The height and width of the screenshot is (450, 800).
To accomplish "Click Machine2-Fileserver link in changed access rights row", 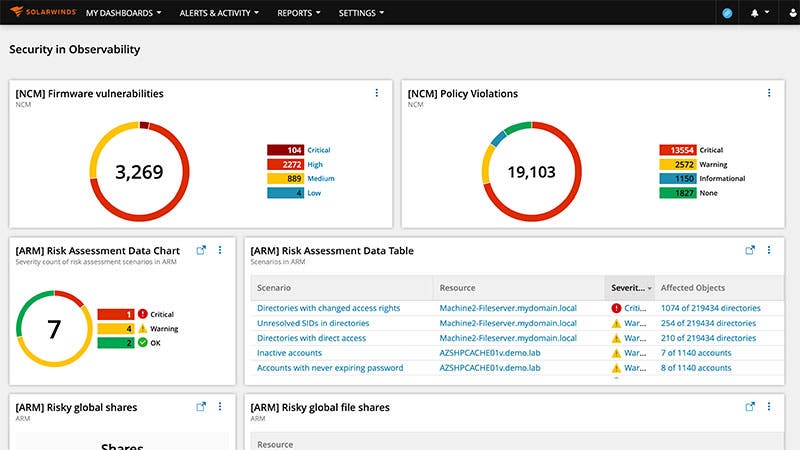I will (508, 308).
